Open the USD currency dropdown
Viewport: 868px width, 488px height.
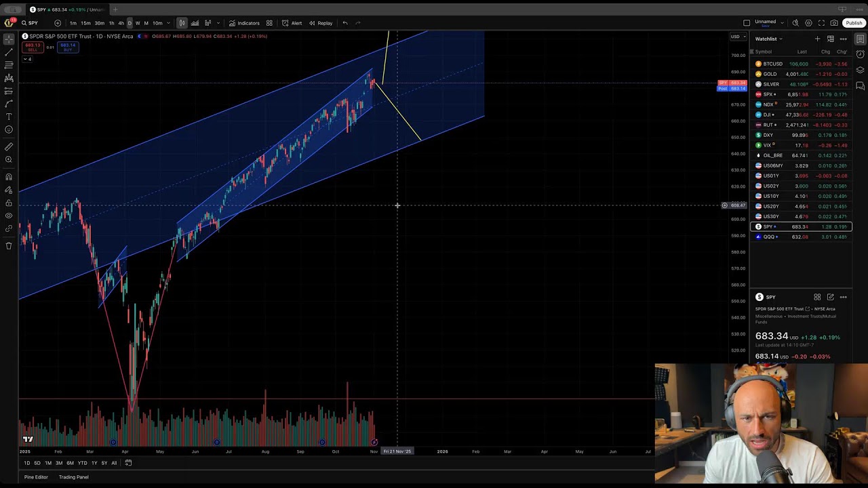point(736,37)
